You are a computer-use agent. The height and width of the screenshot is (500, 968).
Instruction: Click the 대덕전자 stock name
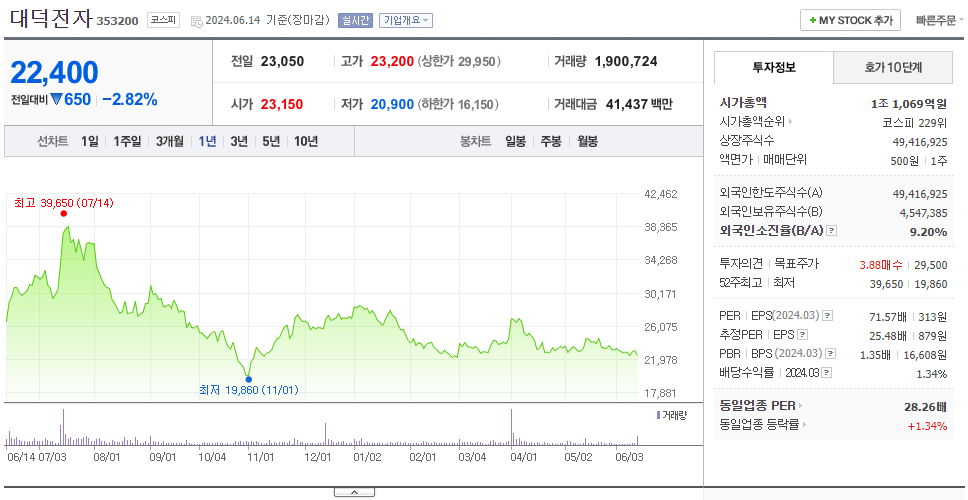(x=51, y=18)
